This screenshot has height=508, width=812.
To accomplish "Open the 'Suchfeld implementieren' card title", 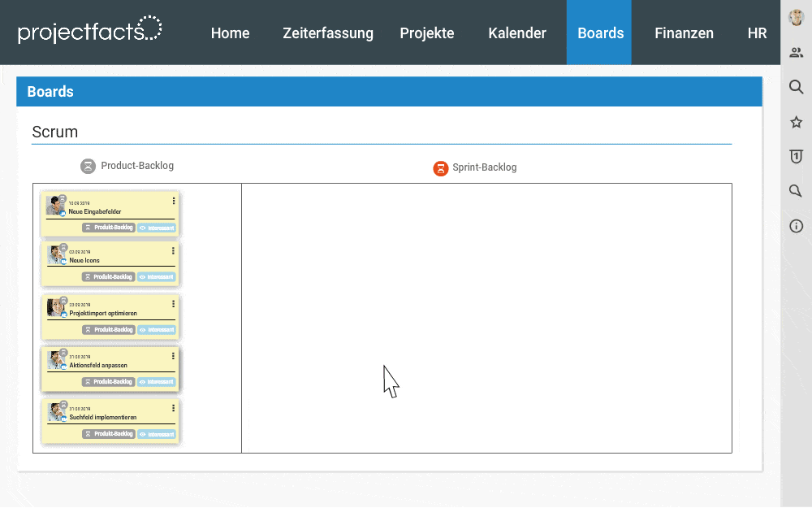I will coord(103,417).
